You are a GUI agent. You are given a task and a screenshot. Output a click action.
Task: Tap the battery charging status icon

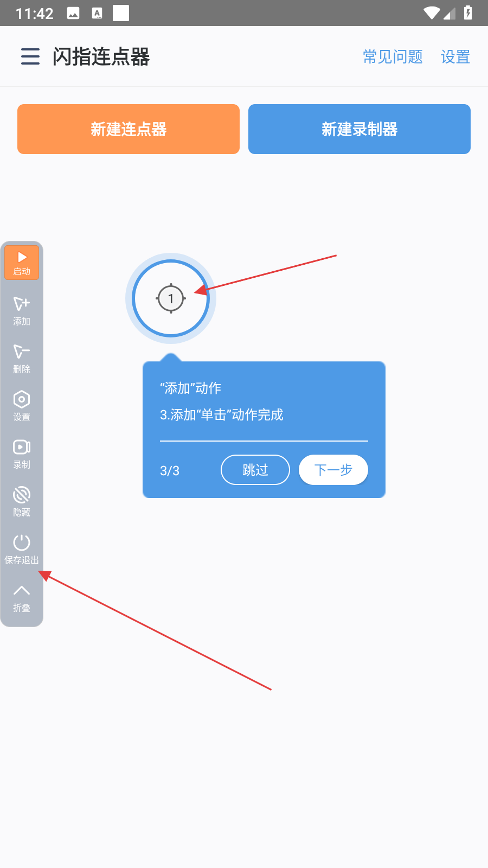[468, 12]
